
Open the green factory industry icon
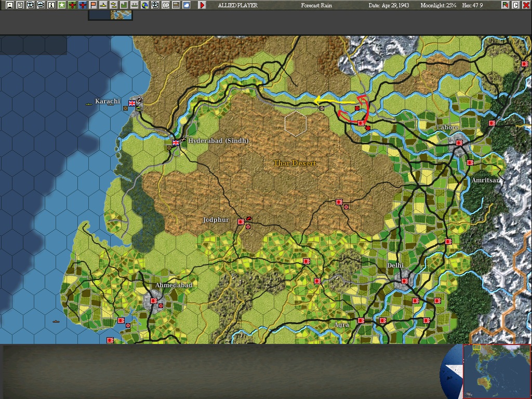pyautogui.click(x=124, y=5)
